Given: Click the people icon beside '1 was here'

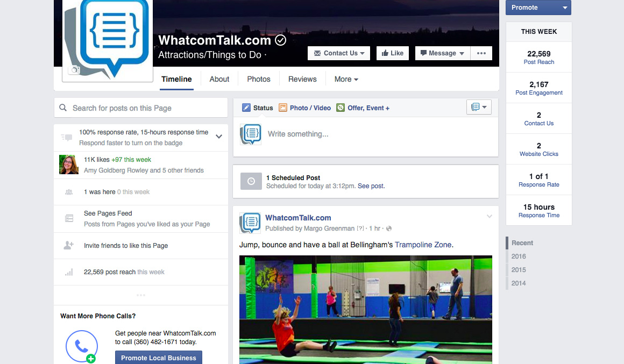Looking at the screenshot, I should [69, 192].
